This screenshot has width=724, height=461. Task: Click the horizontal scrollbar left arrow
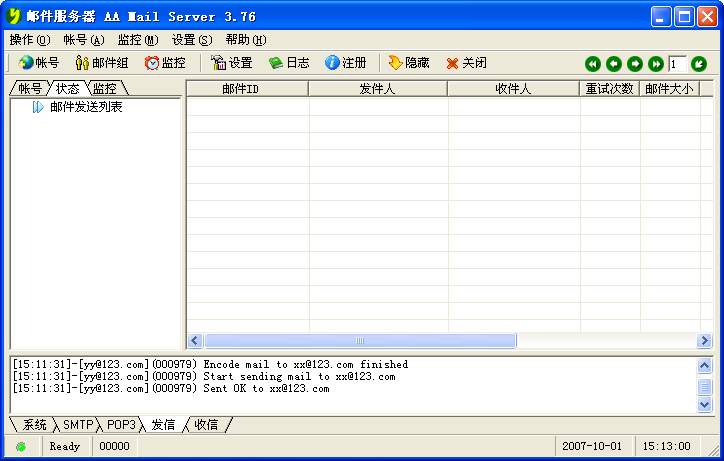[194, 341]
